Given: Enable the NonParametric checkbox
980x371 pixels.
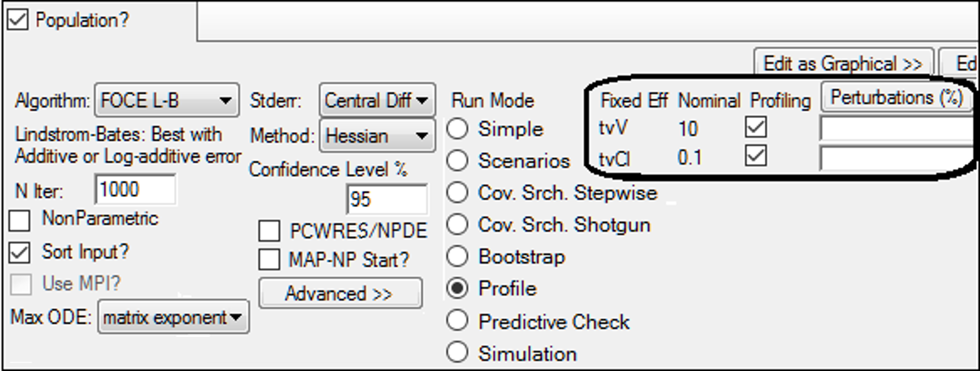Looking at the screenshot, I should (x=20, y=220).
